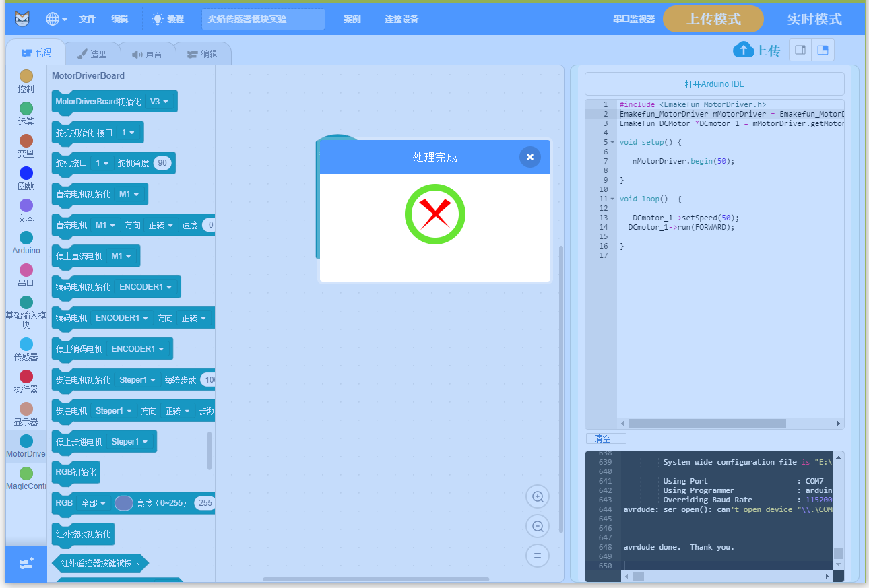The image size is (869, 588).
Task: Select the 传感器 category circle
Action: coord(26,344)
